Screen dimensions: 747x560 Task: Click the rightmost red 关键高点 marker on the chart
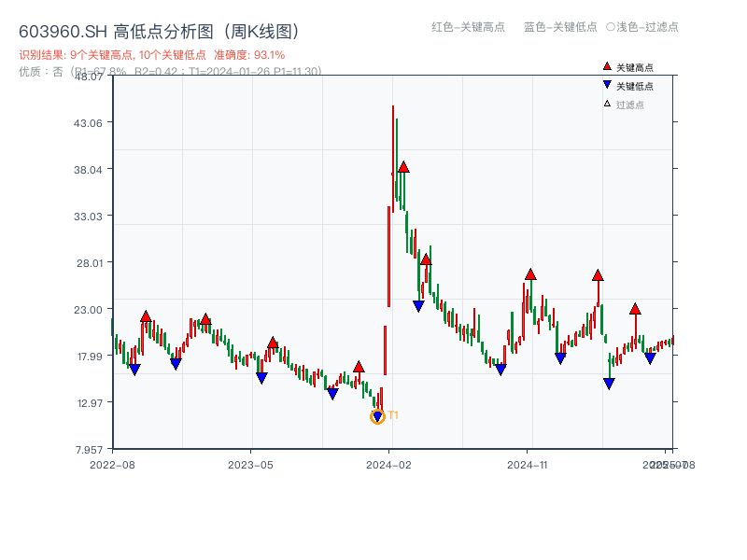635,308
